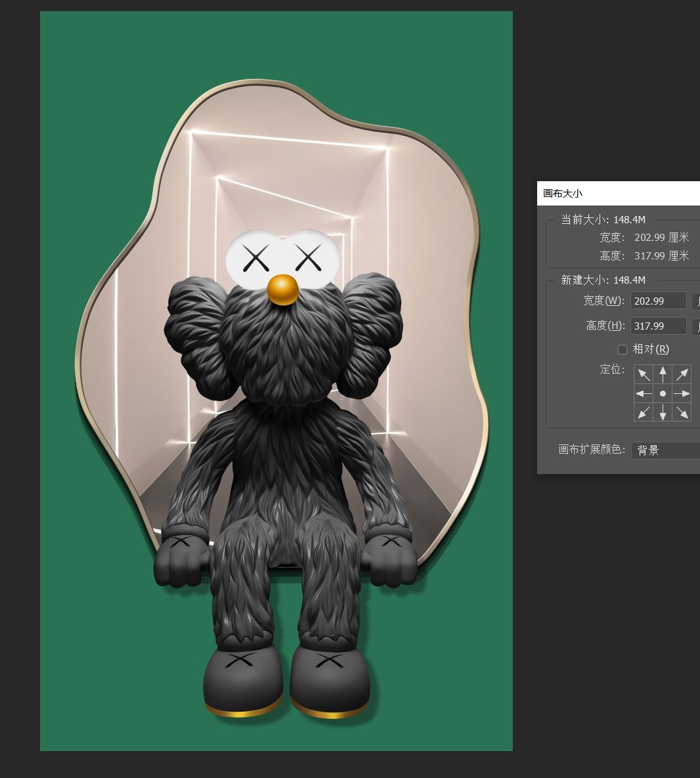700x778 pixels.
Task: Set anchor to top-left arrow
Action: click(x=644, y=375)
